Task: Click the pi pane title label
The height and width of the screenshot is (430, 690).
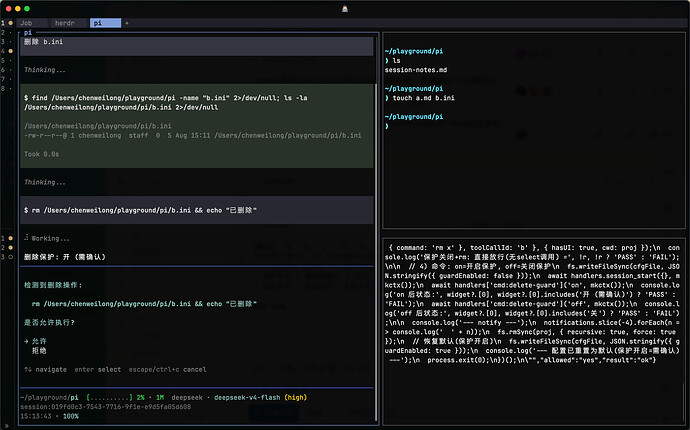Action: pyautogui.click(x=28, y=33)
